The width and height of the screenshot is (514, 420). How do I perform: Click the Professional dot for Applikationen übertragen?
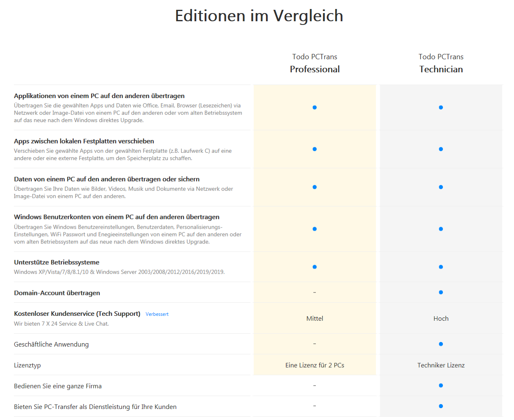pyautogui.click(x=315, y=107)
